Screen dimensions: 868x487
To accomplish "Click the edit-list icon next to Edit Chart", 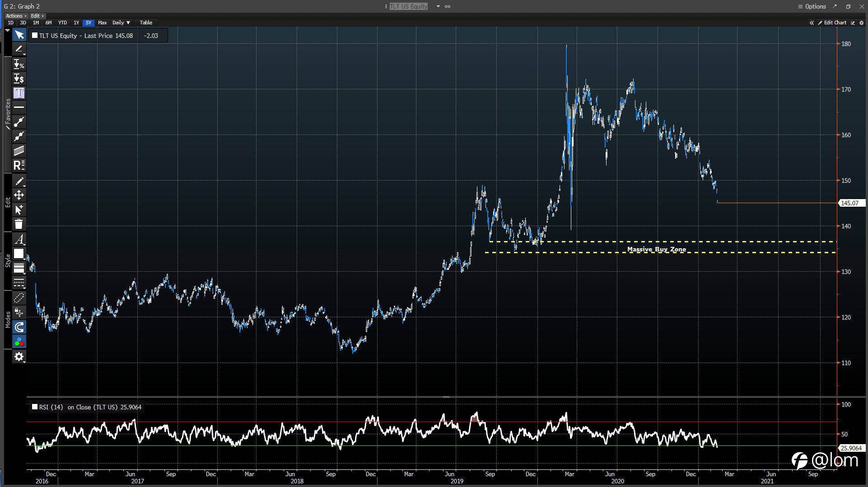I will [x=853, y=23].
